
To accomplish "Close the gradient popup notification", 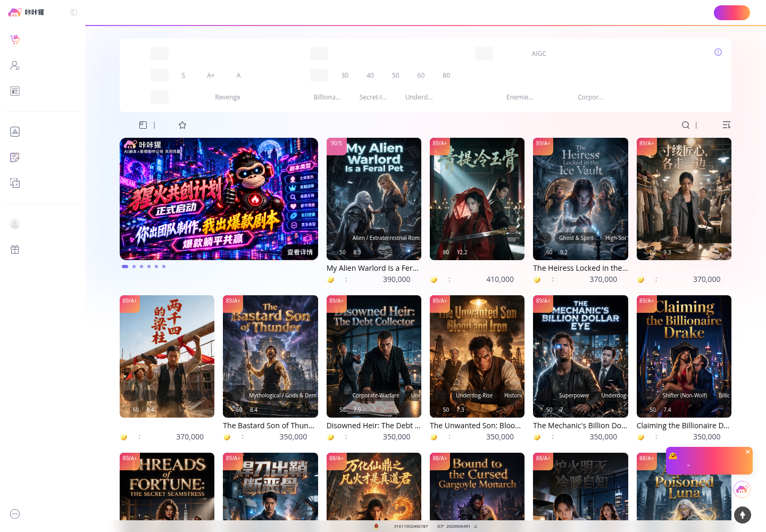I will click(x=748, y=452).
